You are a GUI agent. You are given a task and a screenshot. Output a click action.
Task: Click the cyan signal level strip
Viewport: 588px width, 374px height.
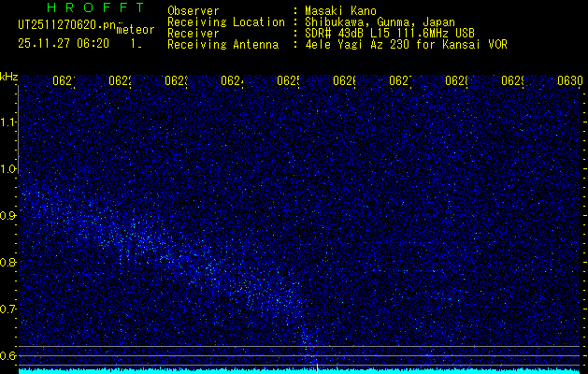point(299,371)
